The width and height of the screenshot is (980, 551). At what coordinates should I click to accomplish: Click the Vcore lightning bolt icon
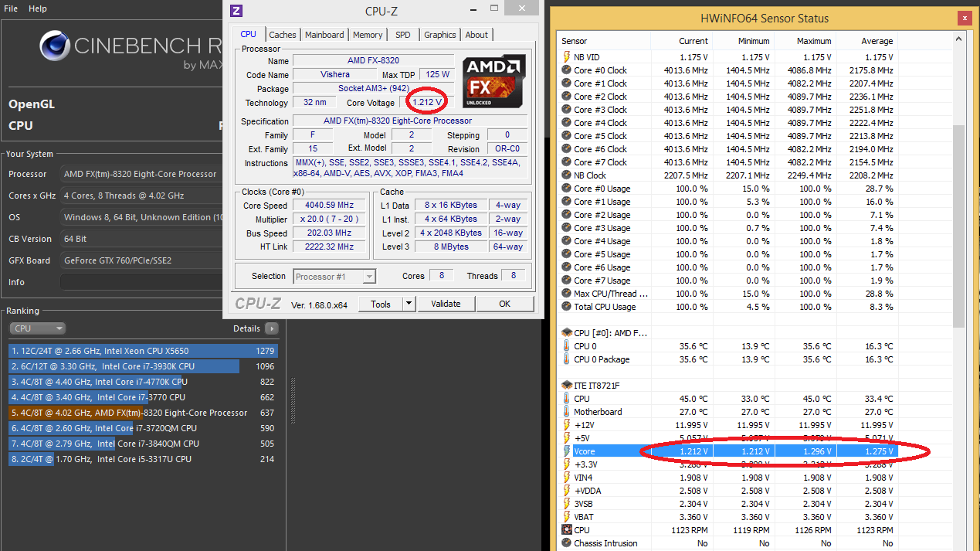pos(567,451)
